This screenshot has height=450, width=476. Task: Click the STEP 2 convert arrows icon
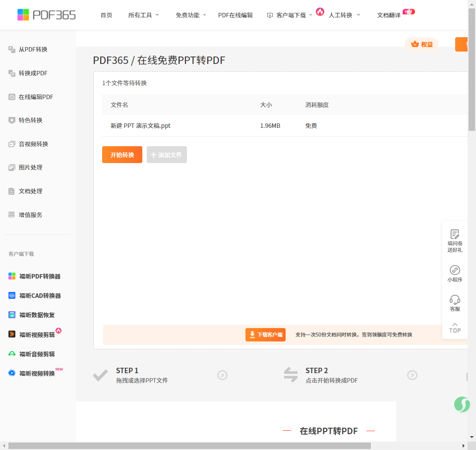tap(291, 375)
